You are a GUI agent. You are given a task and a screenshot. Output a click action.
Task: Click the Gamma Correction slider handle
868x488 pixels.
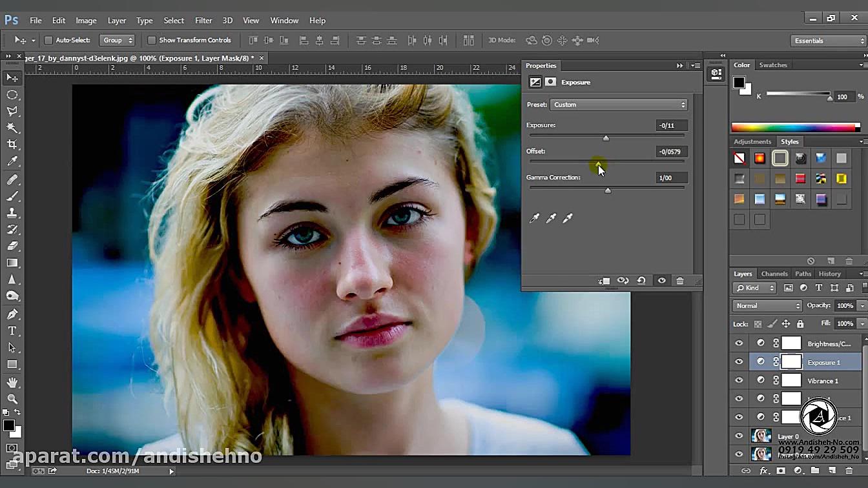point(608,190)
